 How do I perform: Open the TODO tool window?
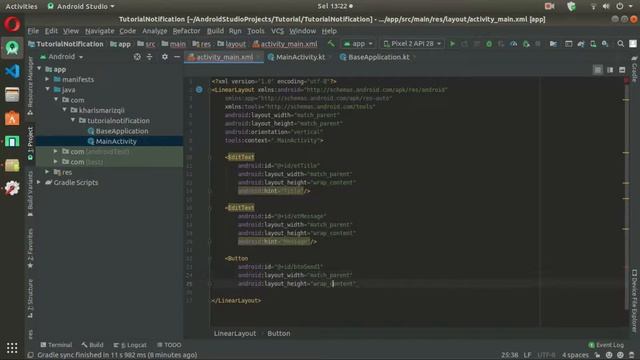(x=169, y=345)
